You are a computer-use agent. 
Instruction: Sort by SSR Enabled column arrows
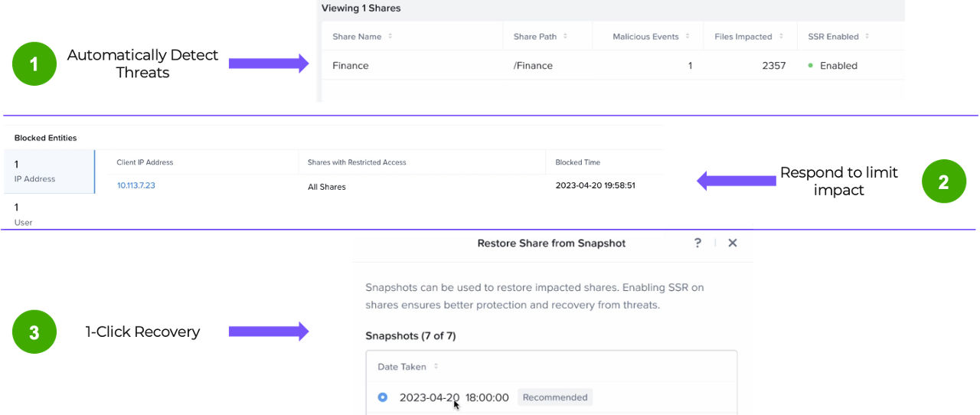click(867, 37)
